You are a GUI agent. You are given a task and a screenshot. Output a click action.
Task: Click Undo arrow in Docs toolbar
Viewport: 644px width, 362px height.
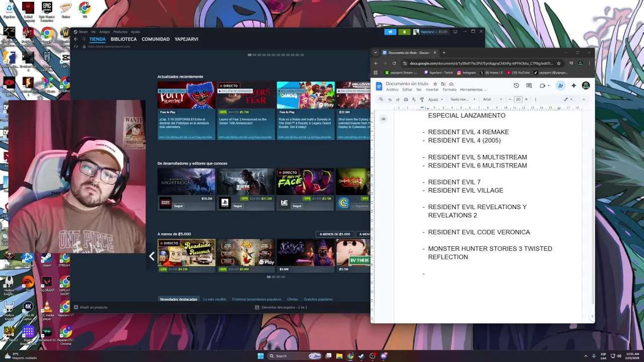point(389,100)
